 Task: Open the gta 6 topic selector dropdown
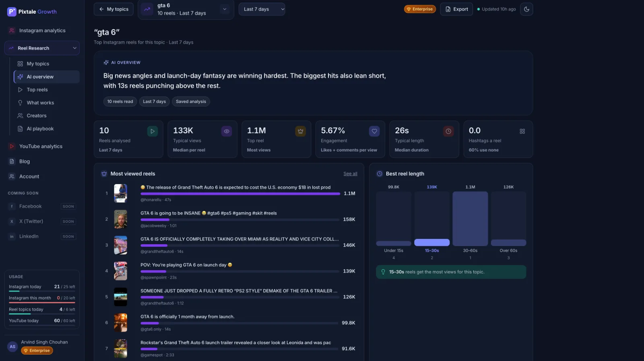click(186, 9)
